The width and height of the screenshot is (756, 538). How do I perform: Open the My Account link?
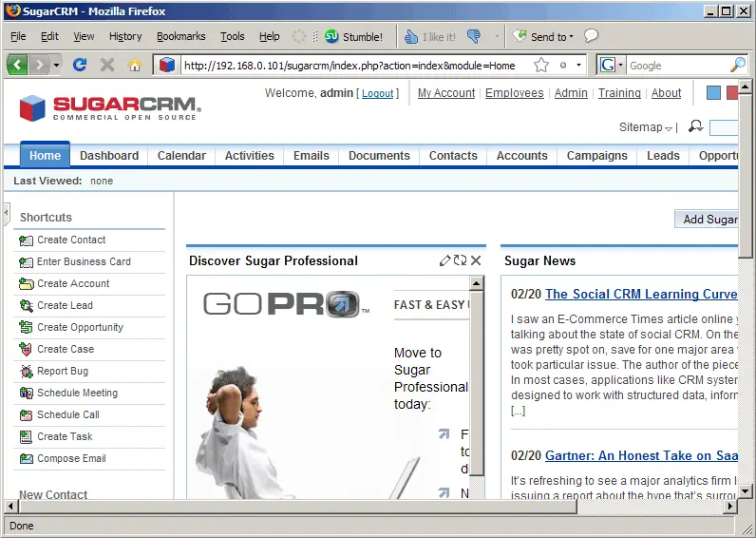pos(446,93)
